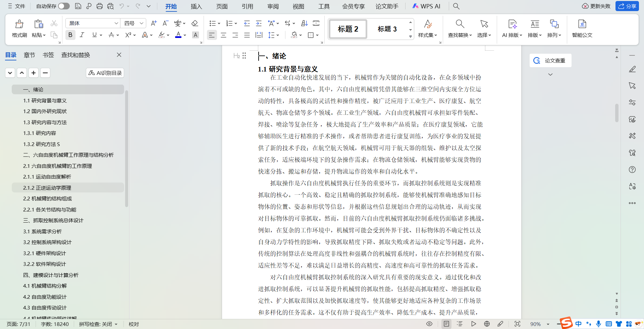
Task: Toggle the outline view mode in status bar
Action: click(460, 324)
